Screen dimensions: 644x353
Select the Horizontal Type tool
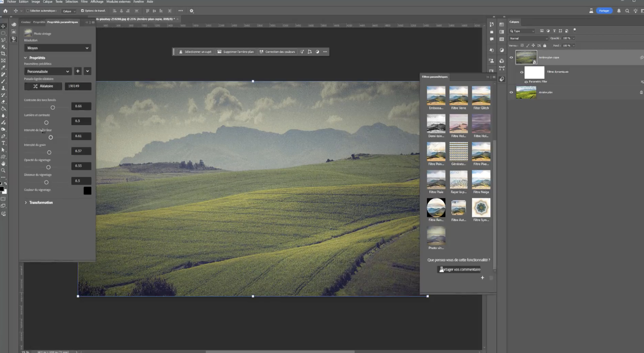point(3,143)
